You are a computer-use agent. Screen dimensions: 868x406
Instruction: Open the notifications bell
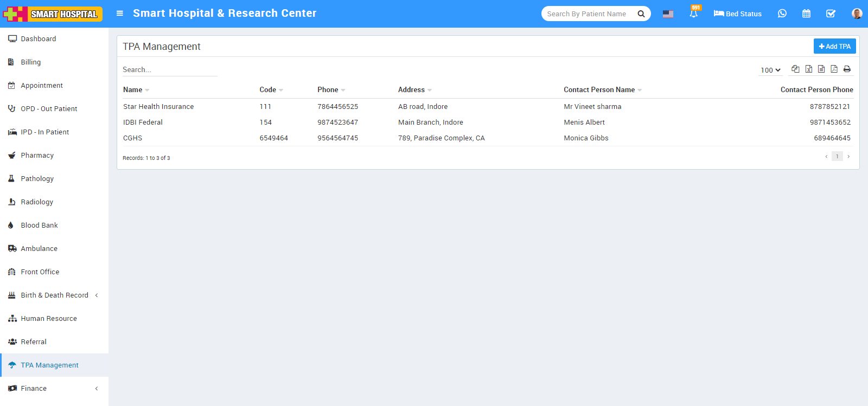[x=693, y=14]
